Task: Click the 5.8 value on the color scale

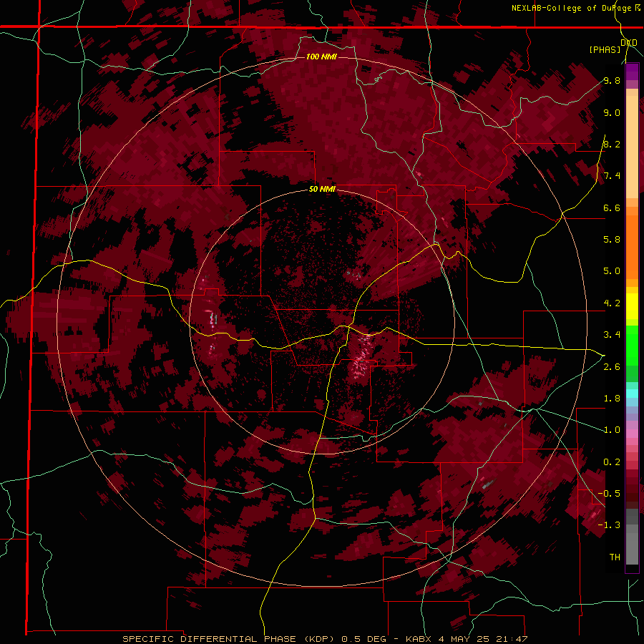Action: tap(612, 240)
